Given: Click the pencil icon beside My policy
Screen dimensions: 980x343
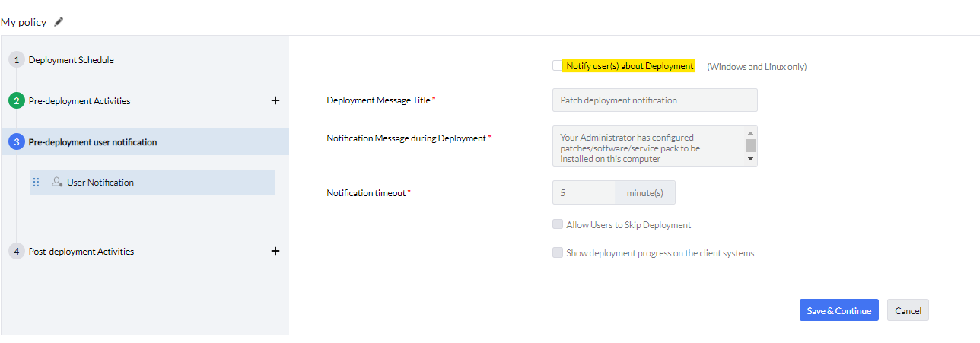Looking at the screenshot, I should [x=59, y=22].
